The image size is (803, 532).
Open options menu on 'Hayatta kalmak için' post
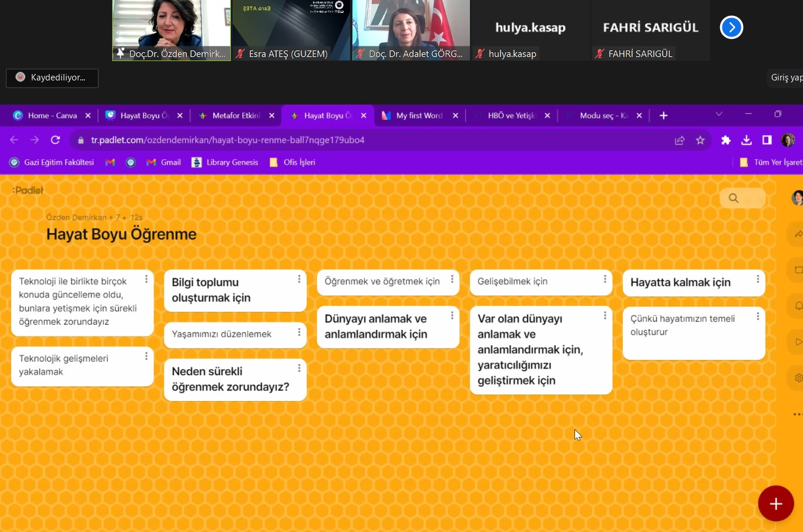[x=758, y=280]
